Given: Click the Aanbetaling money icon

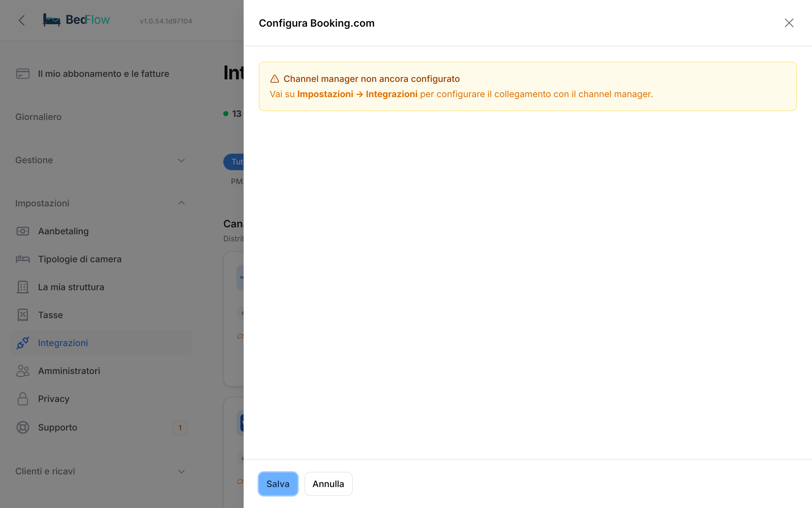Looking at the screenshot, I should [23, 231].
